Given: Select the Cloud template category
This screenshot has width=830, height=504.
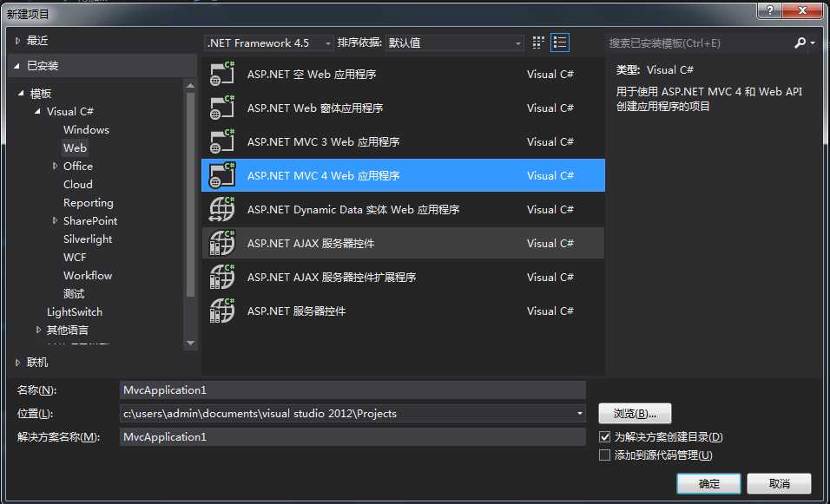Looking at the screenshot, I should coord(78,184).
